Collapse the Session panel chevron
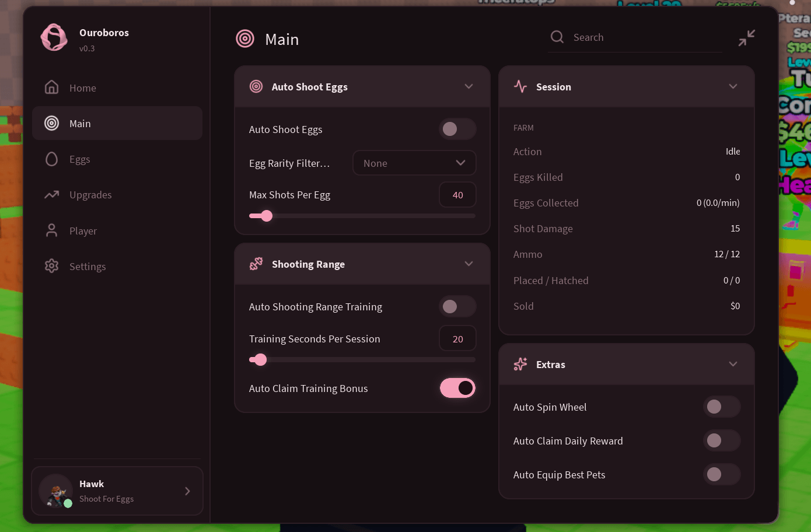 pyautogui.click(x=733, y=86)
